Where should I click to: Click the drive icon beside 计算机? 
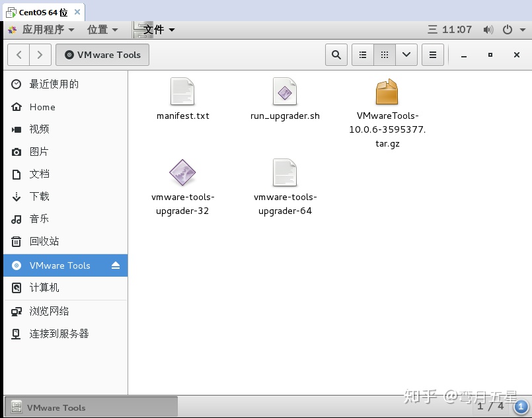coord(17,288)
